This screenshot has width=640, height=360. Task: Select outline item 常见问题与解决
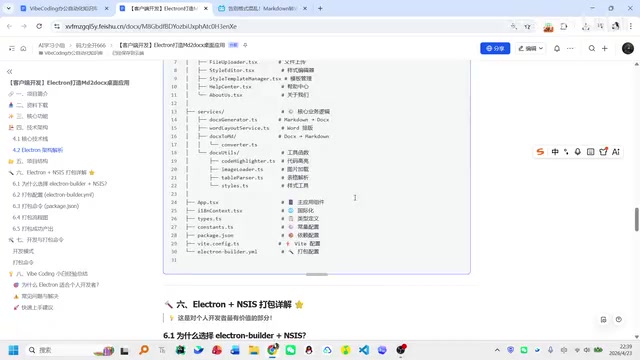tap(40, 296)
